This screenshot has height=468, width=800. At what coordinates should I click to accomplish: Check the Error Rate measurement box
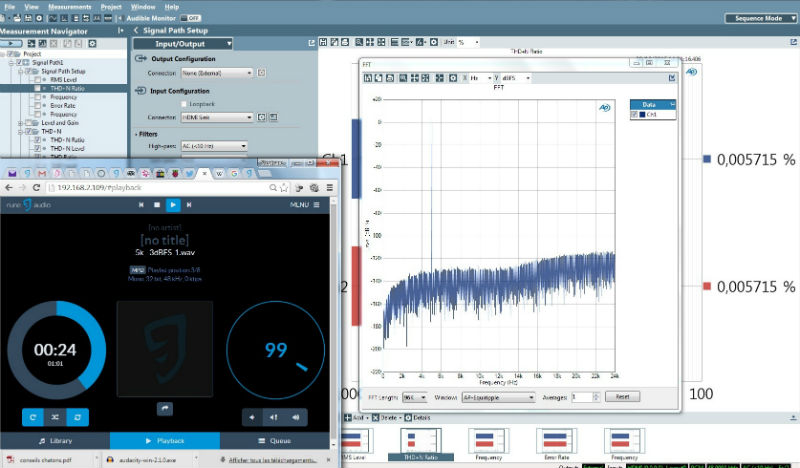[x=37, y=106]
